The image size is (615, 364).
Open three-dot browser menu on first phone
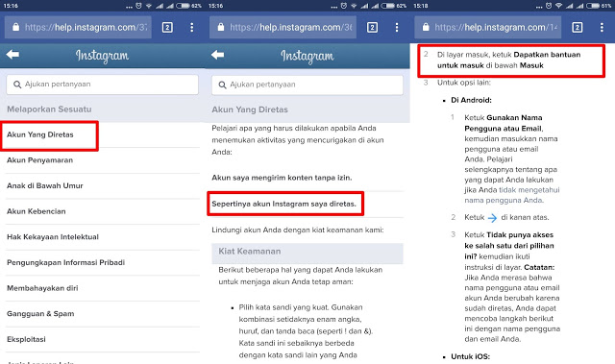(192, 27)
